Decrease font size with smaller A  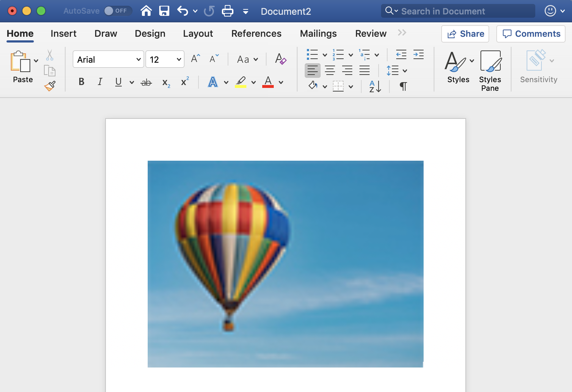coord(214,59)
